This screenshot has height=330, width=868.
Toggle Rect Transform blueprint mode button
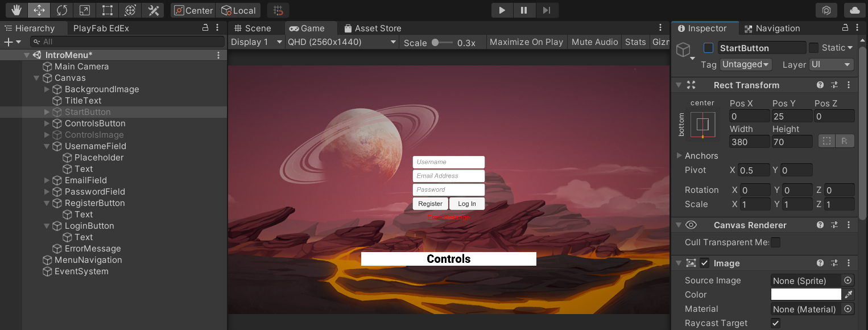827,141
